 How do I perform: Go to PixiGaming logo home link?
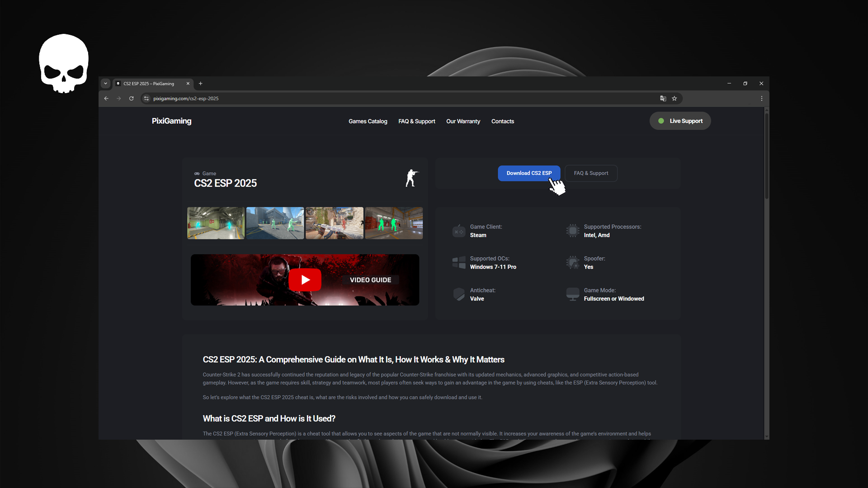pyautogui.click(x=171, y=121)
